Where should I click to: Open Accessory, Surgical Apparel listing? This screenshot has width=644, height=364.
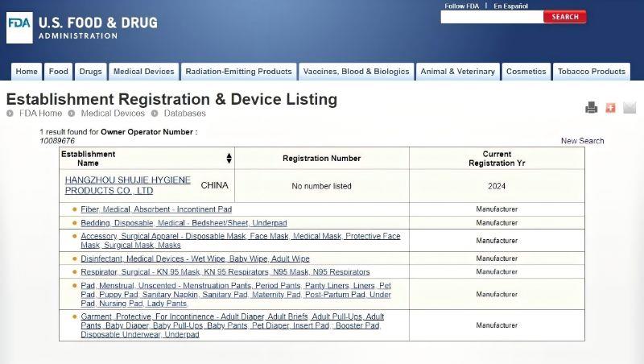240,240
